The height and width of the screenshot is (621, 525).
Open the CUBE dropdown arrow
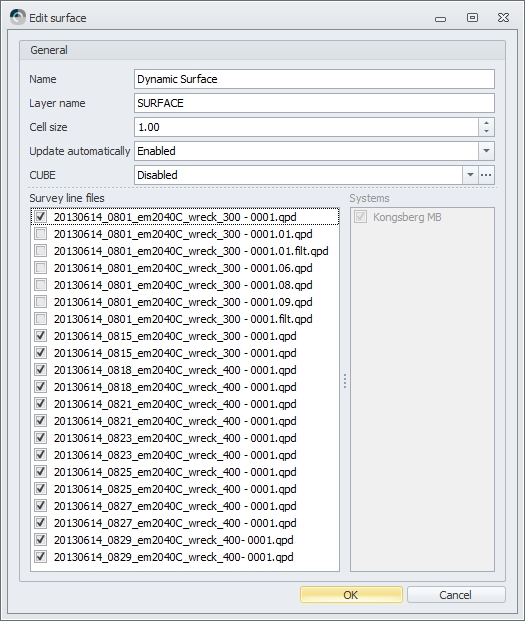(x=470, y=175)
